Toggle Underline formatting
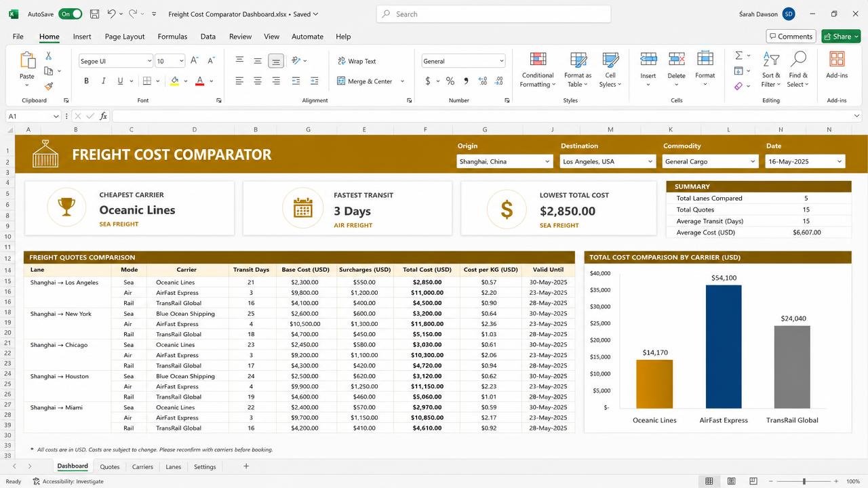 point(121,81)
